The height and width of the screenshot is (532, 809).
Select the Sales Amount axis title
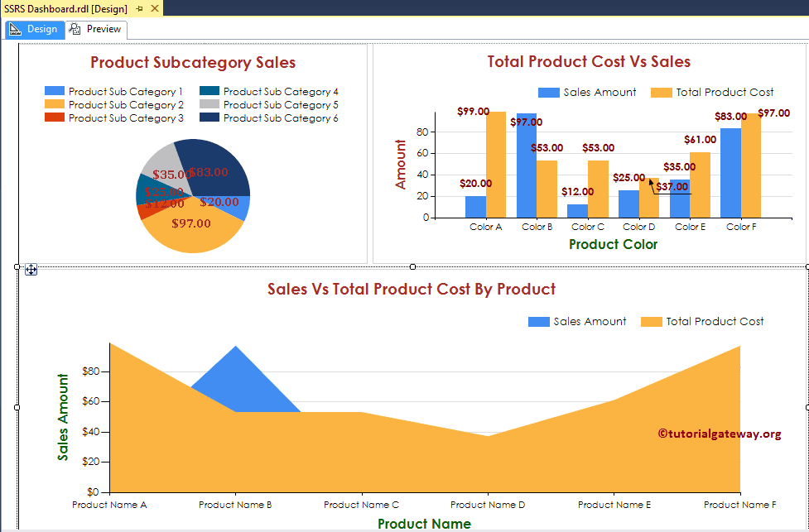tap(61, 413)
